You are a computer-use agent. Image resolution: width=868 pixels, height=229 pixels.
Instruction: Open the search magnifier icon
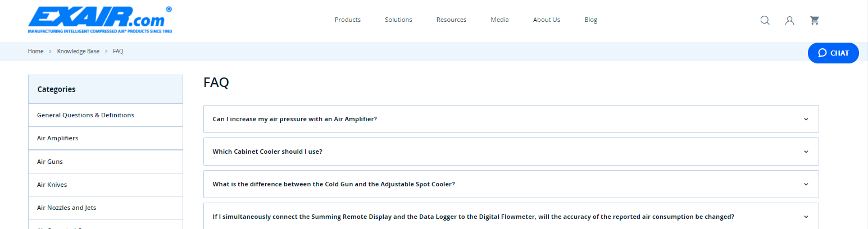[765, 20]
